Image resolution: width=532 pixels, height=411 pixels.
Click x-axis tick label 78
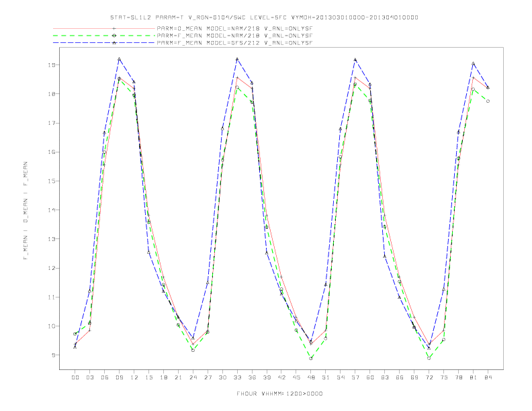[458, 377]
